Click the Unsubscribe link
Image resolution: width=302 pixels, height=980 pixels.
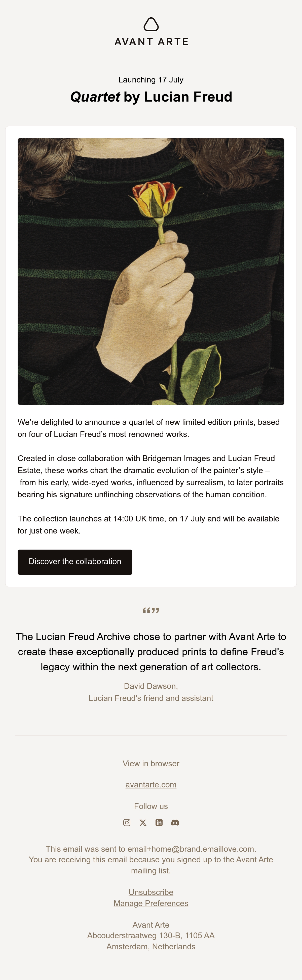[x=151, y=892]
